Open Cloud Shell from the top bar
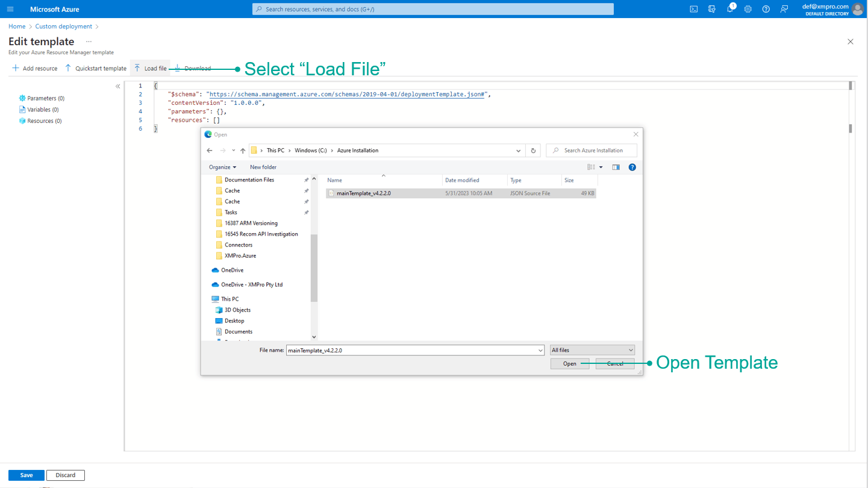This screenshot has height=488, width=868. (694, 9)
